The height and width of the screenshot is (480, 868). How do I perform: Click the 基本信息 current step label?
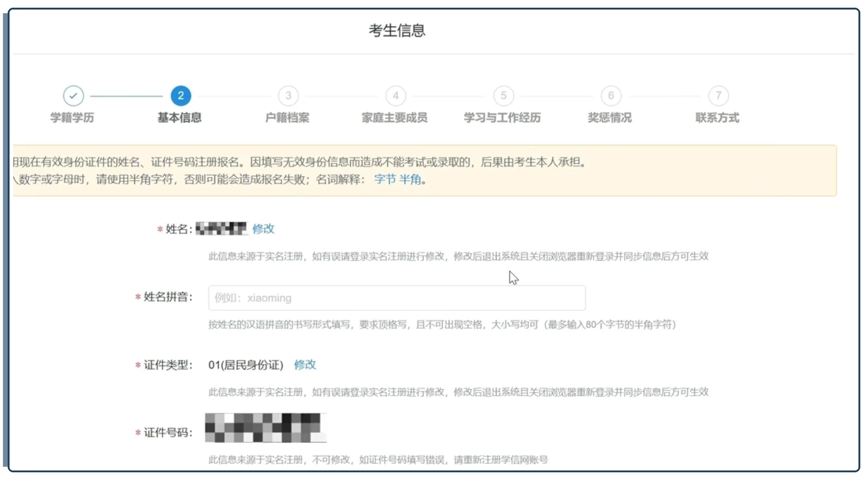point(179,118)
